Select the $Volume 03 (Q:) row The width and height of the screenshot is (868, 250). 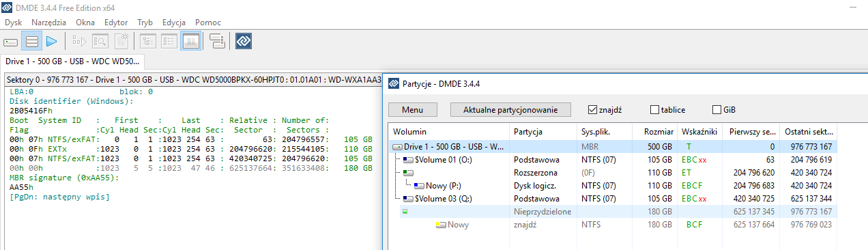[613, 199]
